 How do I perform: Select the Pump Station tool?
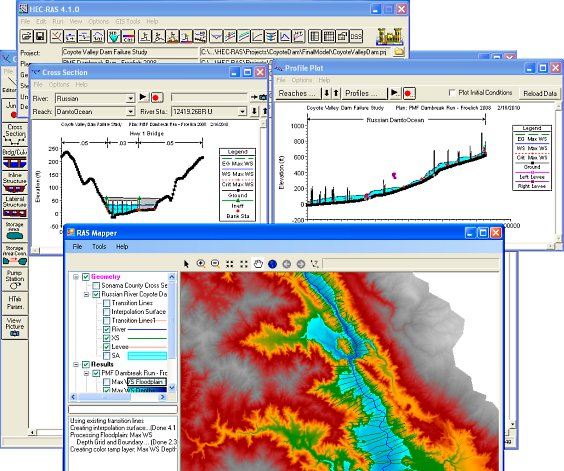15,280
